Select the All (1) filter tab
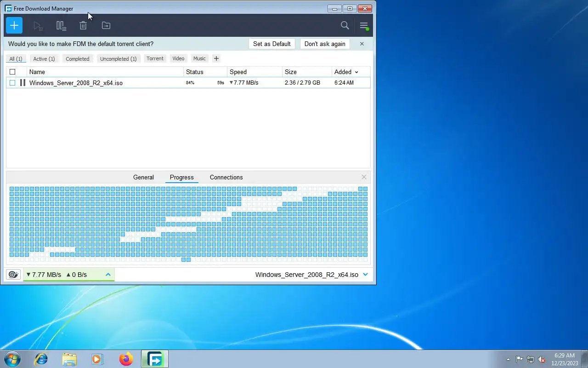 coord(16,59)
